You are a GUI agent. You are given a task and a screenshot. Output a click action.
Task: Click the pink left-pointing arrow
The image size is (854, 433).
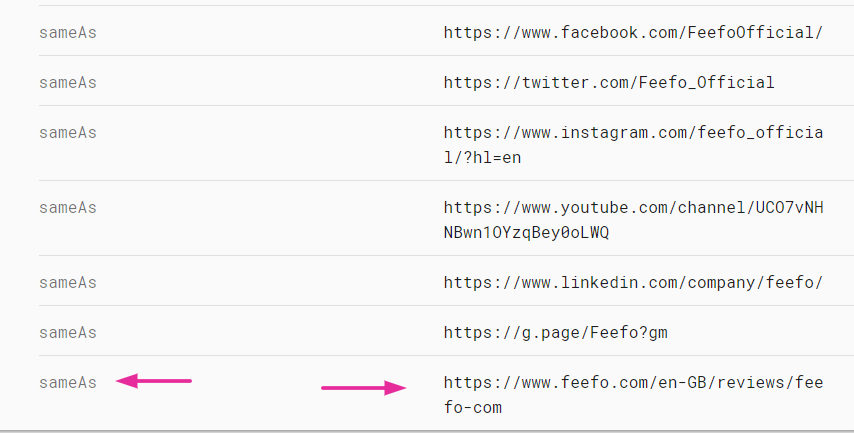[153, 381]
